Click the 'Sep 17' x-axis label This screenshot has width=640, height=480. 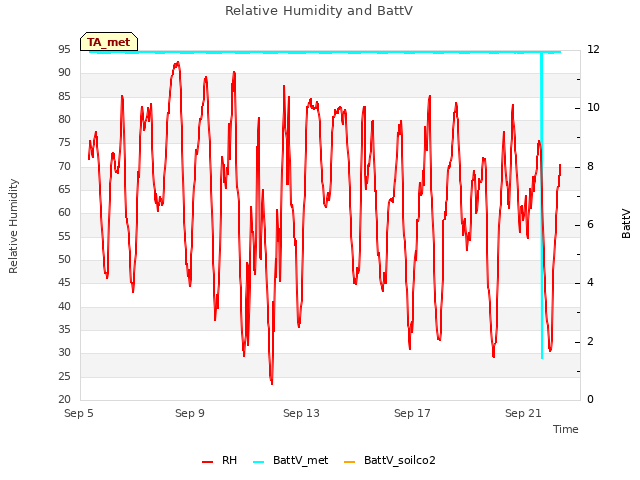coord(412,413)
